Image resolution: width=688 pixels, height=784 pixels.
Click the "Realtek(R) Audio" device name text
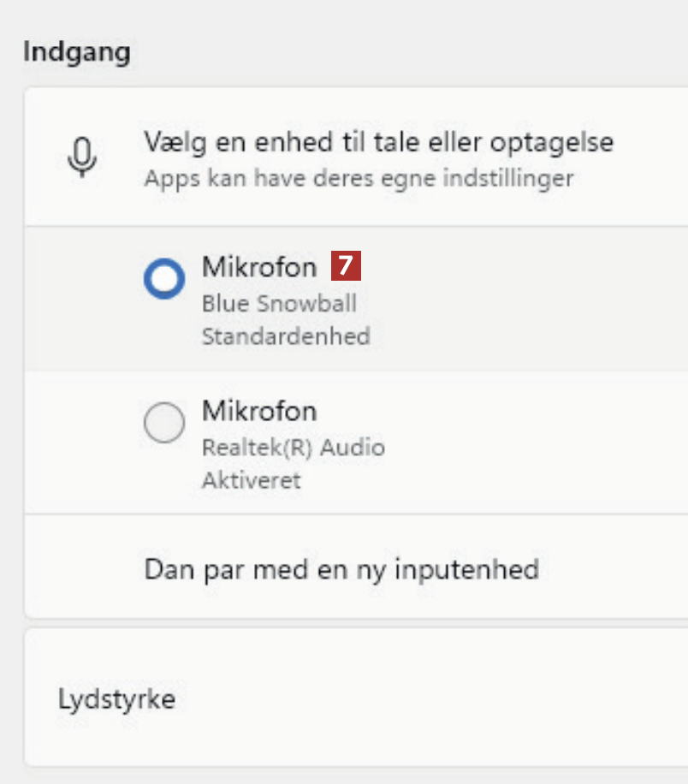[x=294, y=447]
